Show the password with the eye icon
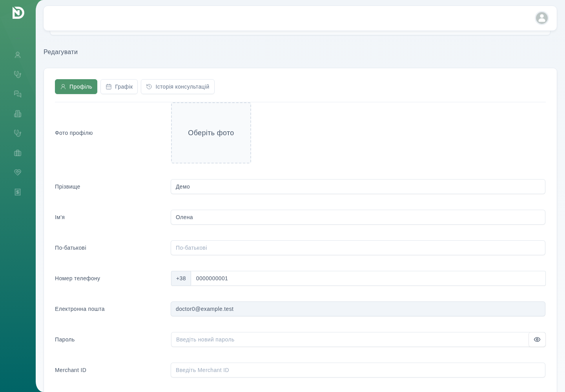 537,339
